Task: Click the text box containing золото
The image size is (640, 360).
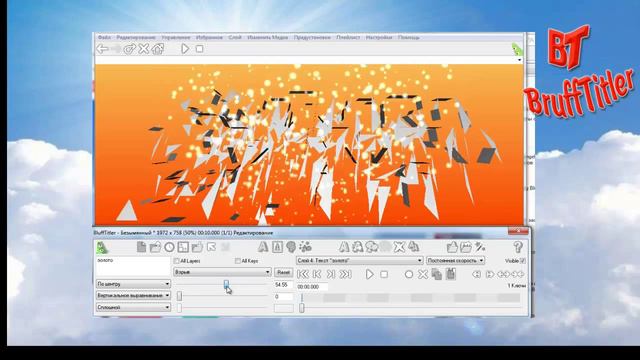Action: (133, 266)
